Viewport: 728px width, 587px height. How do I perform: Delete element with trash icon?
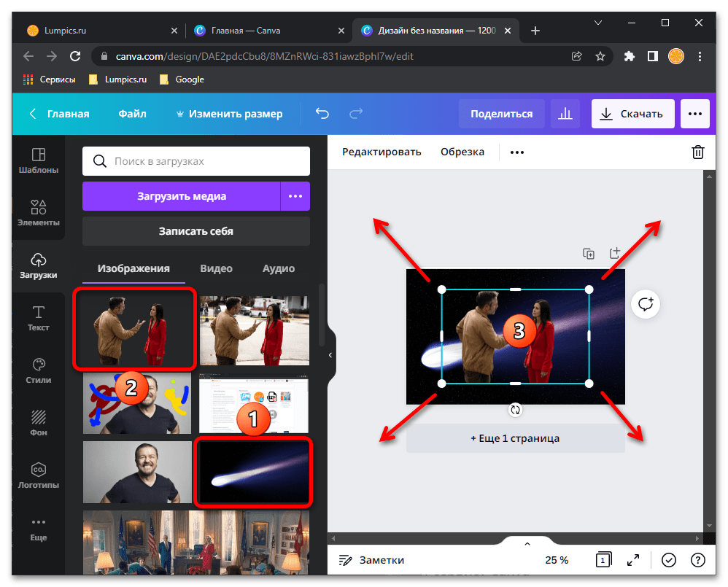(x=698, y=152)
